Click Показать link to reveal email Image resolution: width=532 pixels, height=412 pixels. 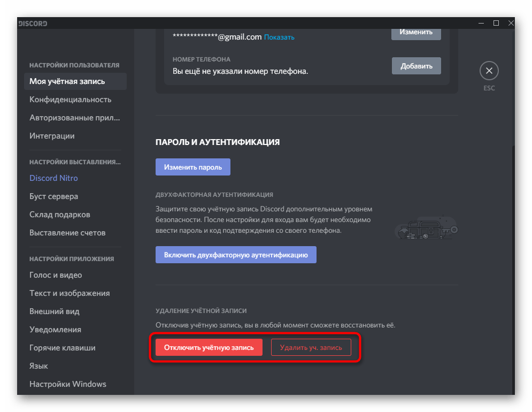coord(279,37)
